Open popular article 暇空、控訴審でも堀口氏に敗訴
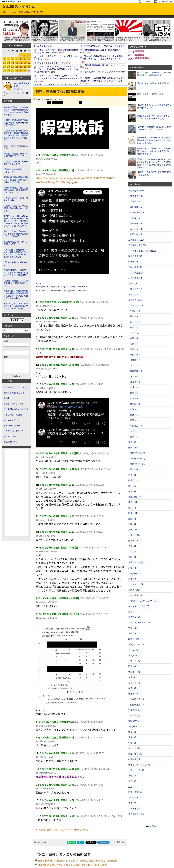Image resolution: width=174 pixels, height=868 pixels. point(150,94)
